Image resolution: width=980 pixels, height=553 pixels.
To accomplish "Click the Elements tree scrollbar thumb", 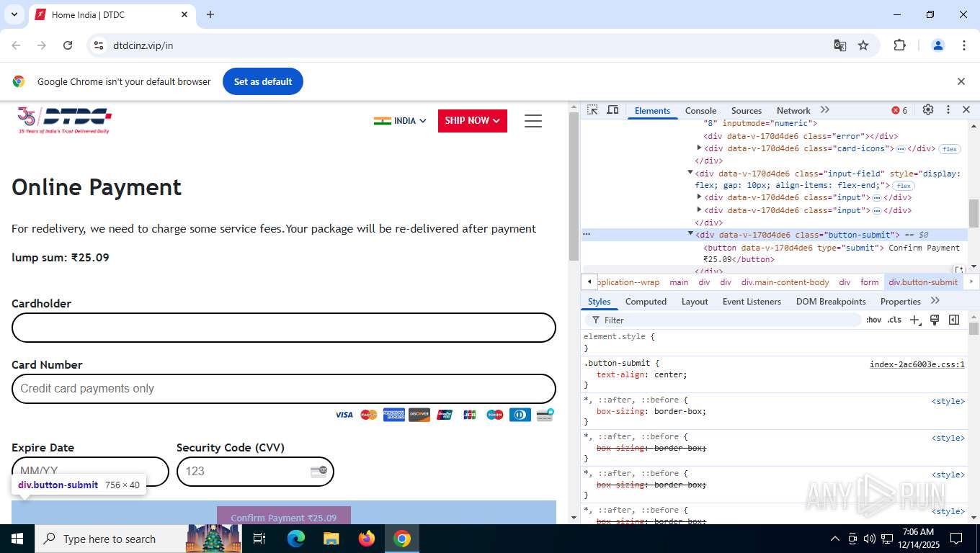I will [974, 214].
